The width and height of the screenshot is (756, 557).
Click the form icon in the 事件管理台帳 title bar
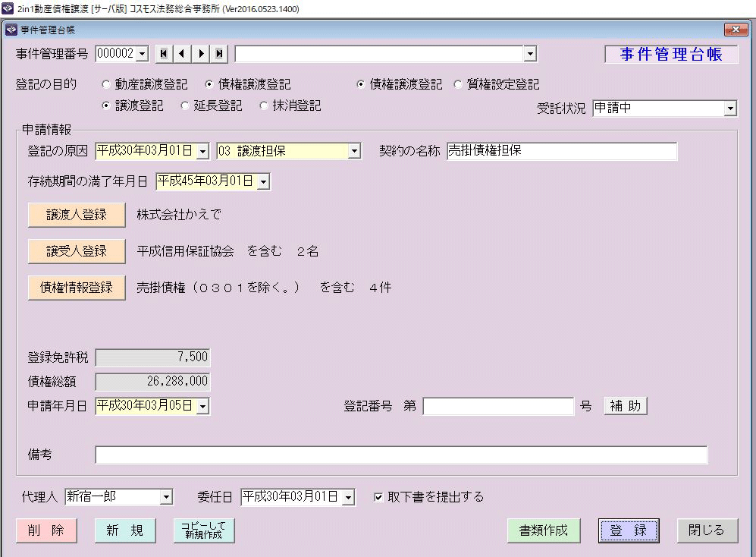(11, 30)
